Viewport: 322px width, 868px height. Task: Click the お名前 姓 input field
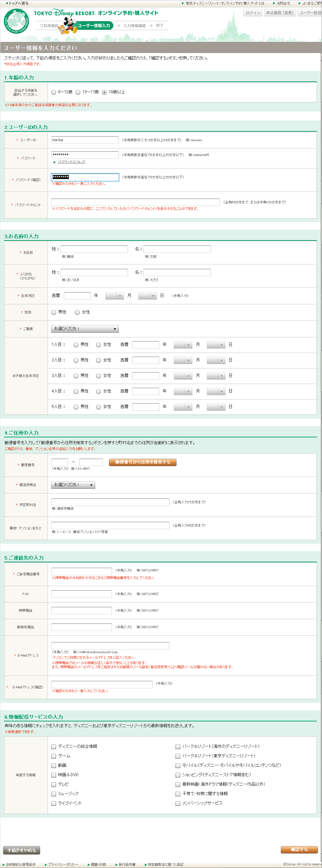click(x=94, y=249)
